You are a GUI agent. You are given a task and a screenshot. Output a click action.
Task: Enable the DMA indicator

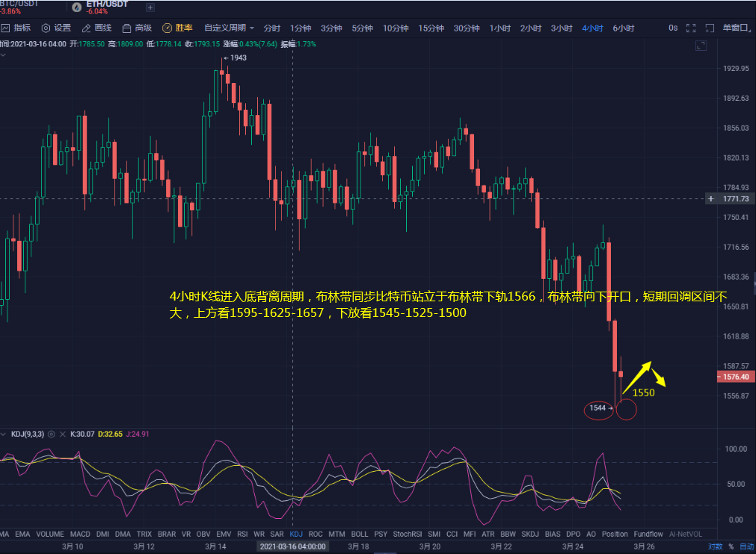click(x=123, y=534)
